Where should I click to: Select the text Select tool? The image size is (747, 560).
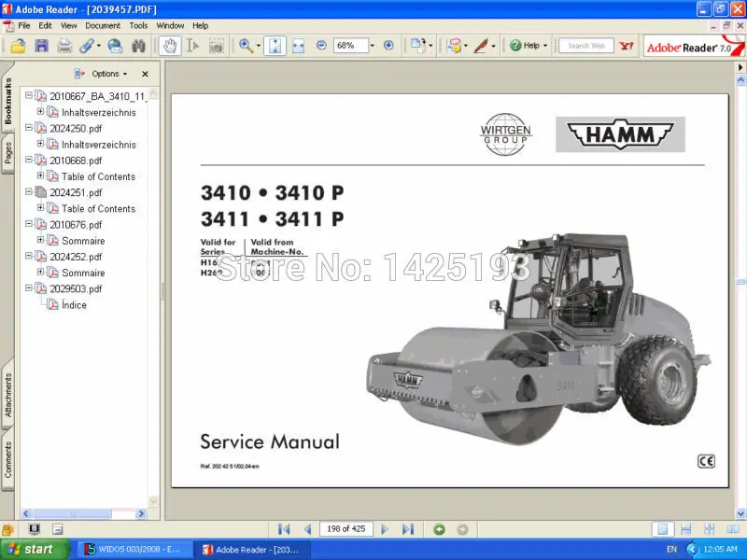point(192,46)
